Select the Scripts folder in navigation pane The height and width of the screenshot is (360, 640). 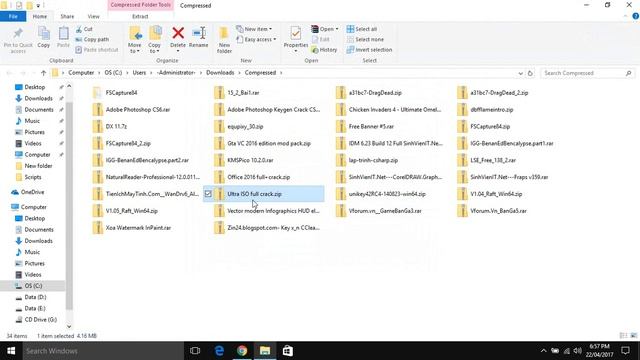point(33,177)
